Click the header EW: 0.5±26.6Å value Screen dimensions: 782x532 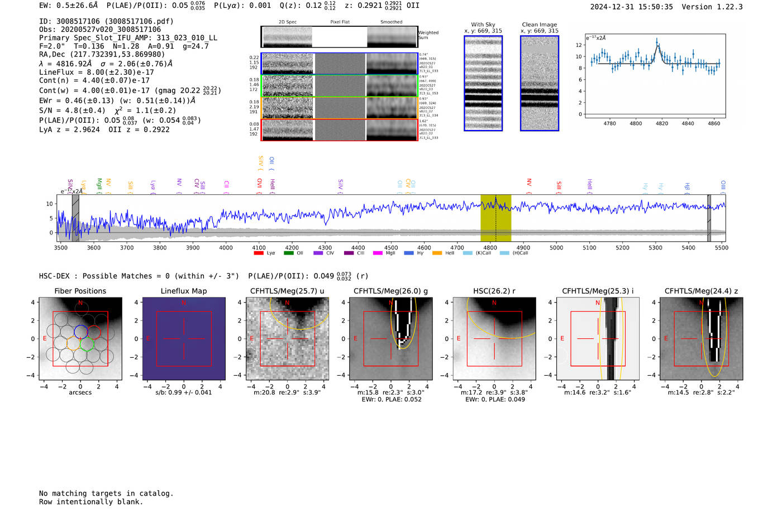[68, 6]
